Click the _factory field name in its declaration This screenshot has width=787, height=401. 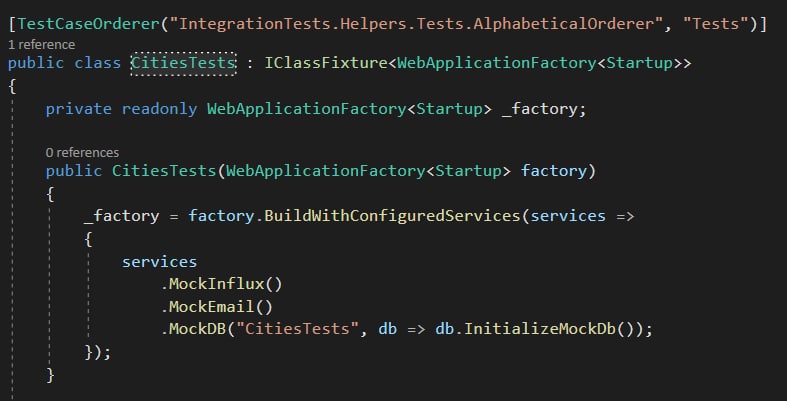tap(539, 109)
